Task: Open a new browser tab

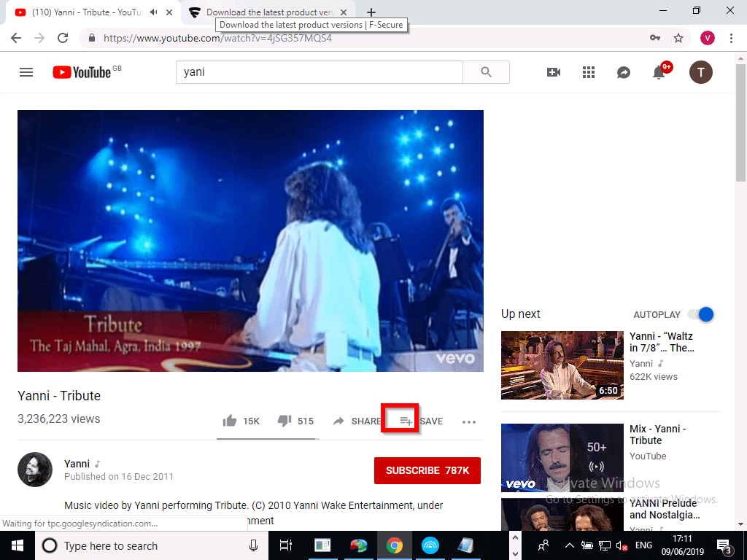Action: tap(371, 12)
